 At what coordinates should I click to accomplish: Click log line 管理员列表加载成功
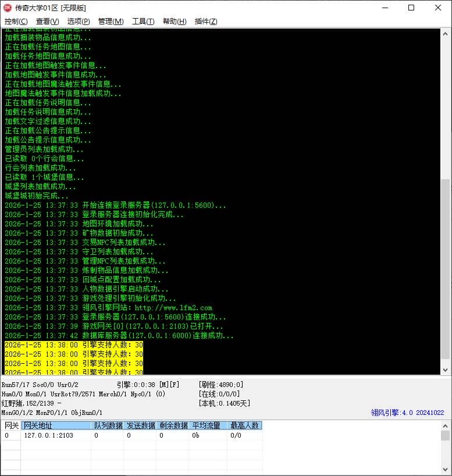44,149
